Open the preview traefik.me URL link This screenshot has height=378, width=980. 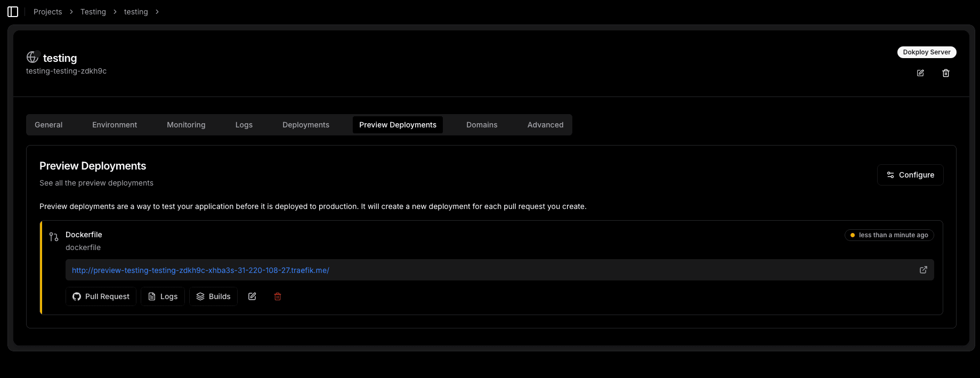coord(200,270)
